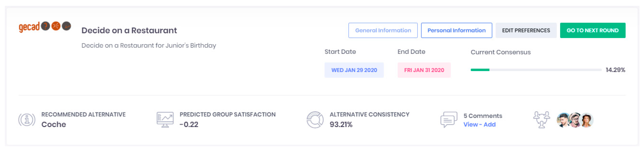
Task: Click the 5 Comments label
Action: point(483,116)
